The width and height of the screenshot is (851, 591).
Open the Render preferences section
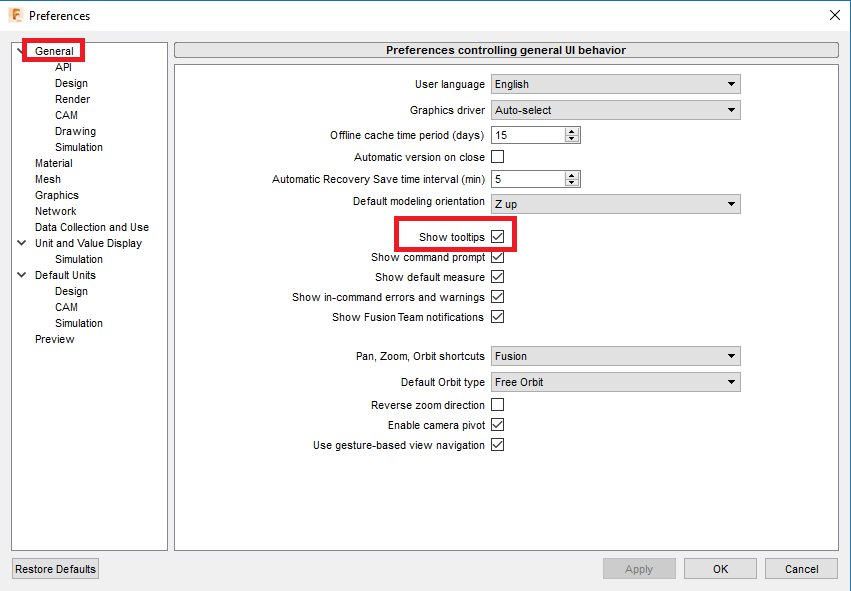71,98
